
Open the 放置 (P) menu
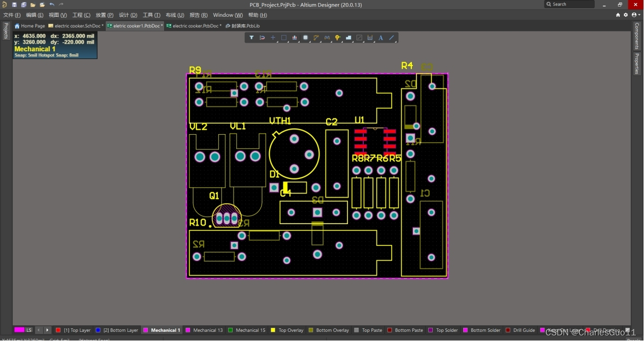[x=105, y=15]
